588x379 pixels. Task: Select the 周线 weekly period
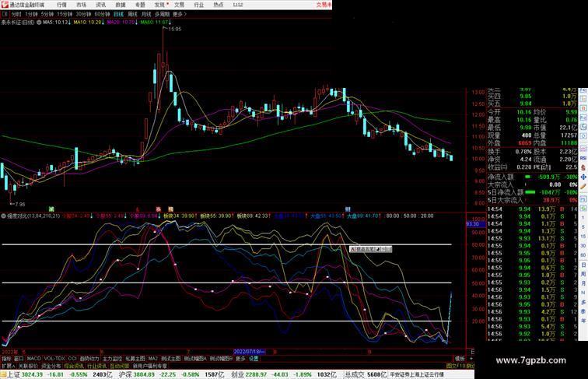coord(132,14)
